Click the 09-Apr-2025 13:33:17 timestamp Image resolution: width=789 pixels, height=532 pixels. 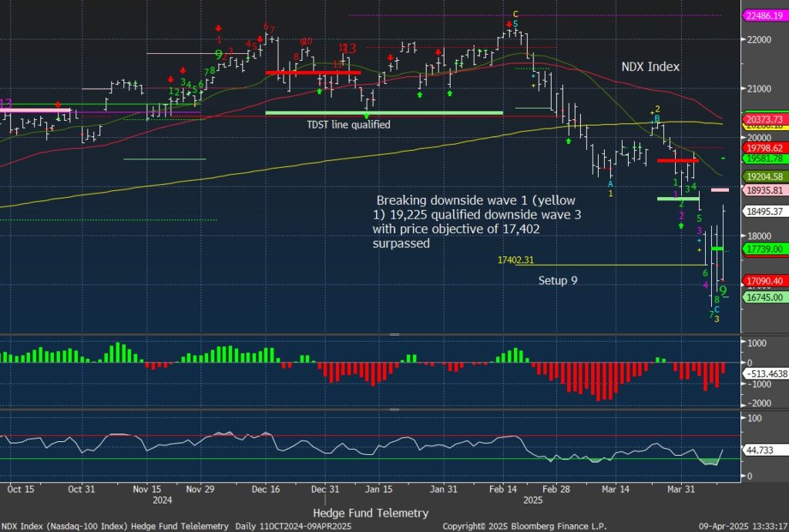pyautogui.click(x=744, y=526)
